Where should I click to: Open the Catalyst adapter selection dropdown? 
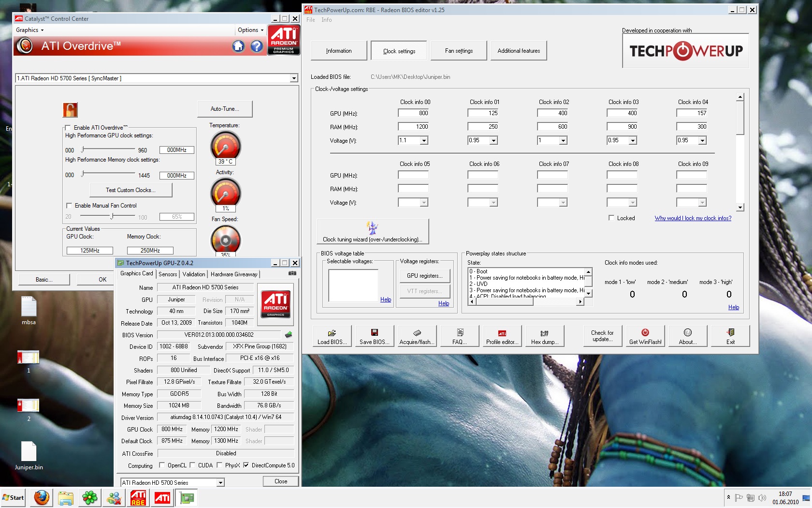(293, 78)
